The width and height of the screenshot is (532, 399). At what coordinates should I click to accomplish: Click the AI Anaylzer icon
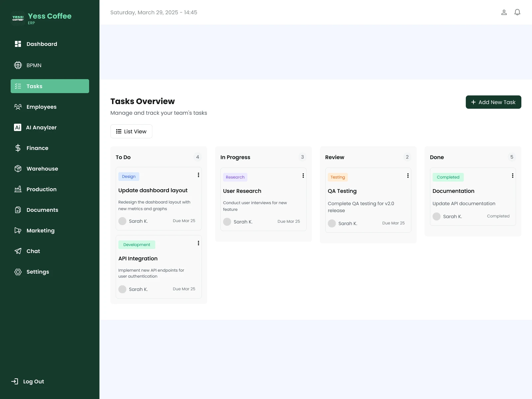pos(18,127)
